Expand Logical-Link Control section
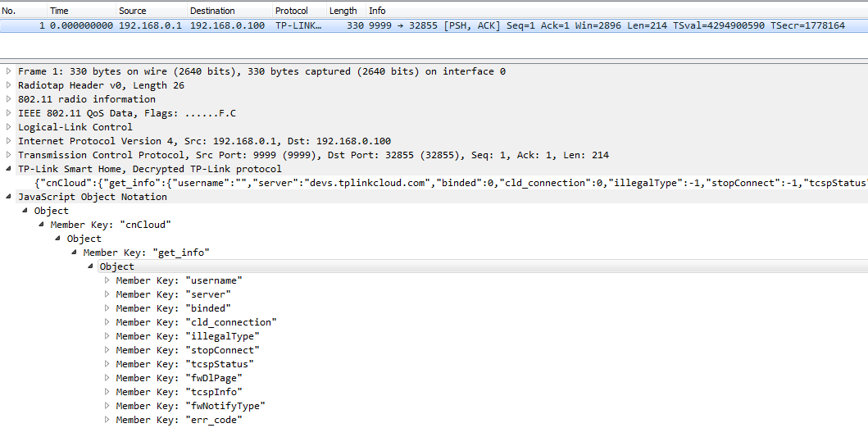Screen dimensions: 868x428 pyautogui.click(x=9, y=127)
